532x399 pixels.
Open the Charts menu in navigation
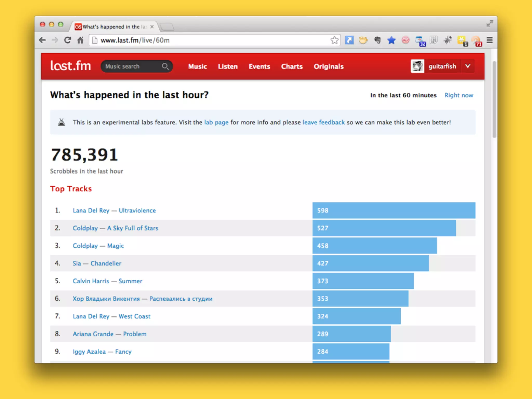(292, 66)
